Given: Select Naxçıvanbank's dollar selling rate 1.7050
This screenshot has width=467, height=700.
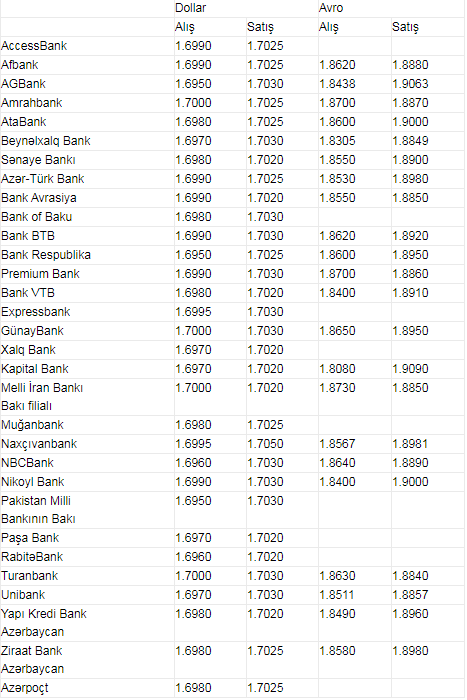Looking at the screenshot, I should (x=266, y=444).
